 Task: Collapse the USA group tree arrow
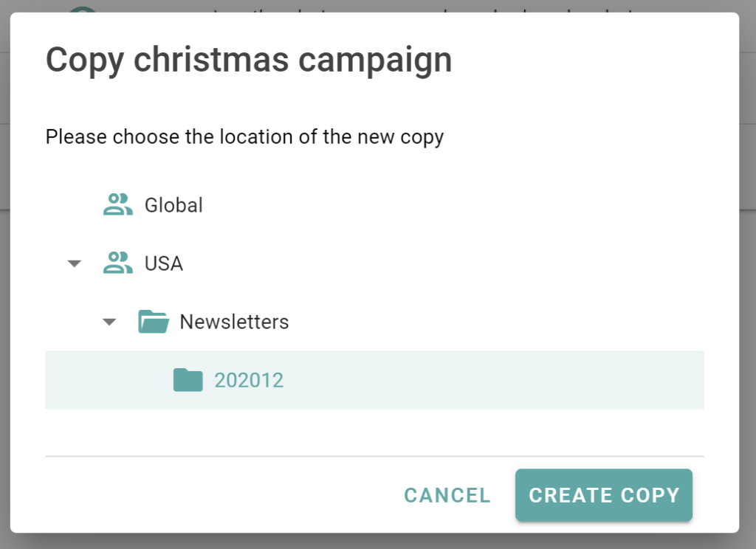pyautogui.click(x=75, y=263)
